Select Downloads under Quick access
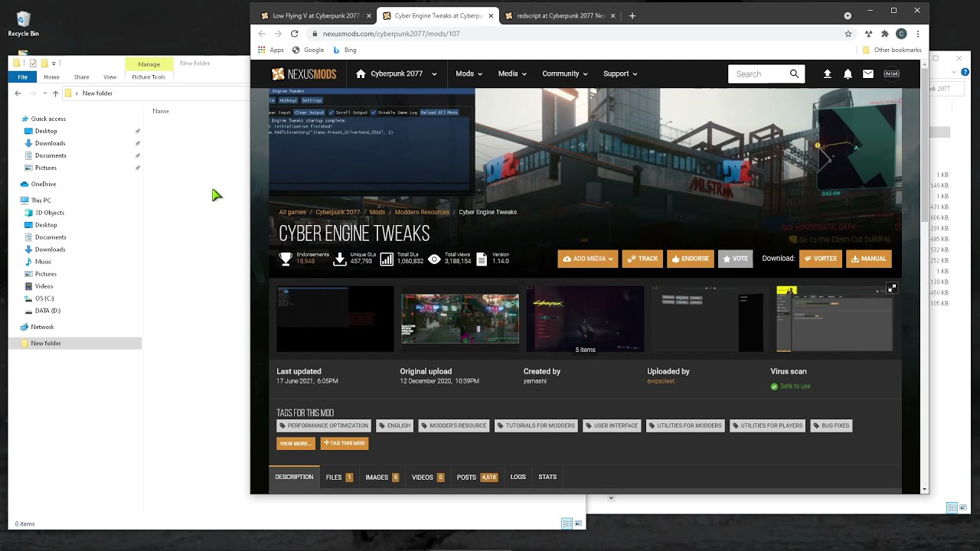980x551 pixels. tap(50, 143)
